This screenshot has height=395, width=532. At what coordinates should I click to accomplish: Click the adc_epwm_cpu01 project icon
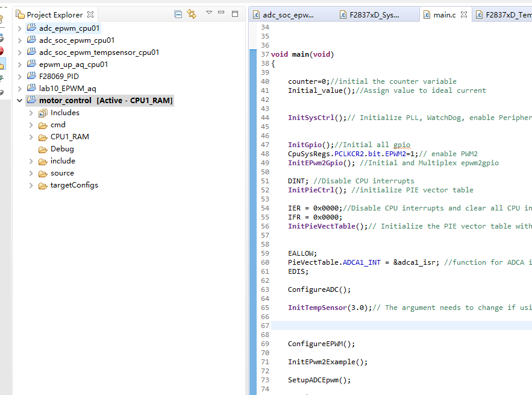tap(31, 28)
